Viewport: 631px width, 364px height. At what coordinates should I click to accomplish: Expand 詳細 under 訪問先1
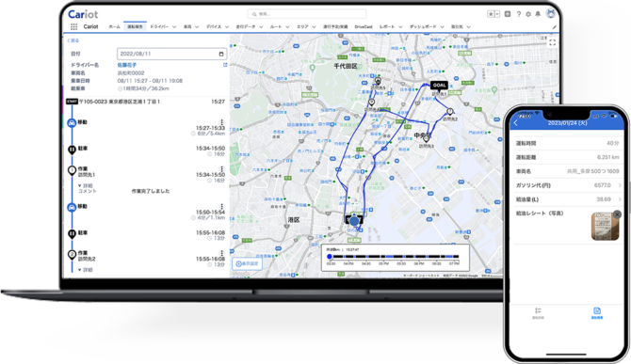[x=86, y=185]
